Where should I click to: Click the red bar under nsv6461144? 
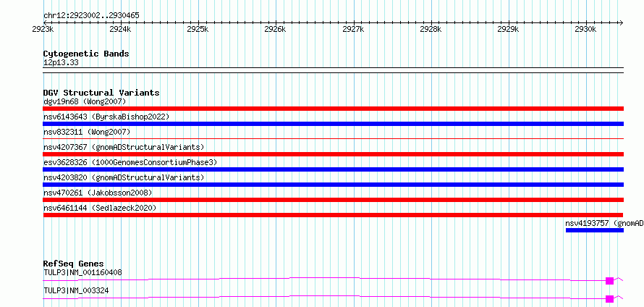pyautogui.click(x=333, y=215)
